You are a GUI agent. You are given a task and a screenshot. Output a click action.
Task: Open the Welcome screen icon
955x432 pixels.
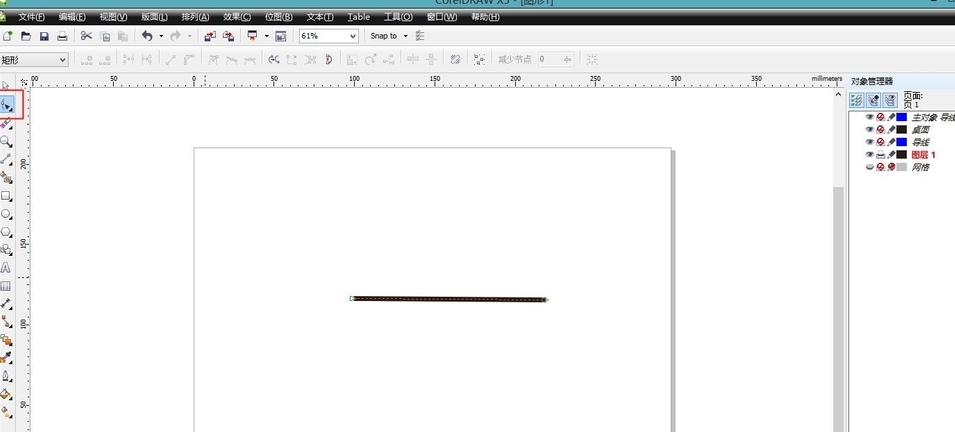281,36
